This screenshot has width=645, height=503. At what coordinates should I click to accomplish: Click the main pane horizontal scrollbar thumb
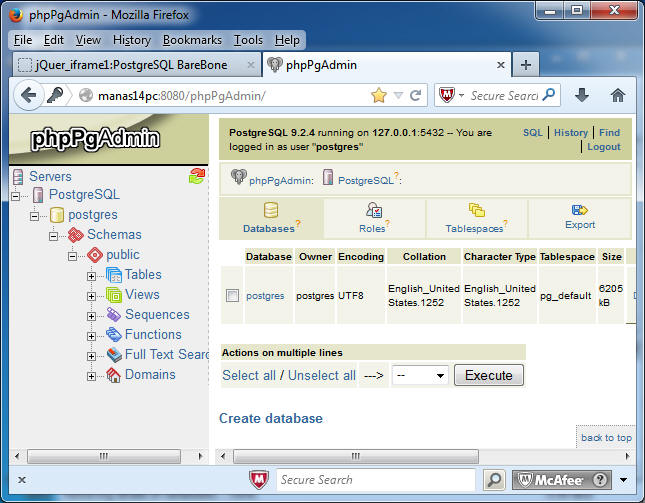click(356, 456)
